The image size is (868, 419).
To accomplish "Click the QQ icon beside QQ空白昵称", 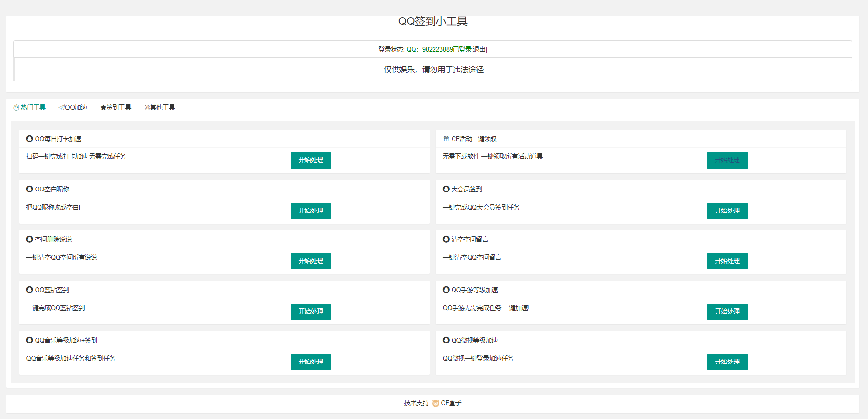I will [x=29, y=189].
